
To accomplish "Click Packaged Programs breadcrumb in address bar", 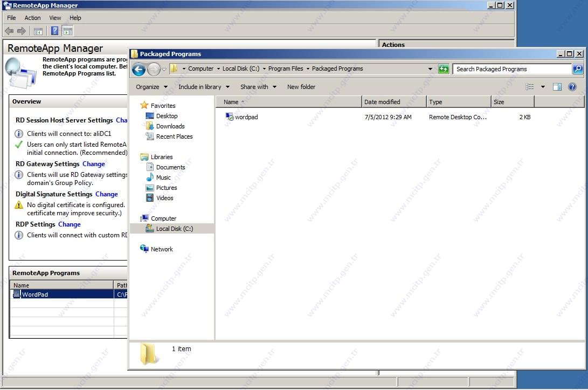I will (x=337, y=69).
